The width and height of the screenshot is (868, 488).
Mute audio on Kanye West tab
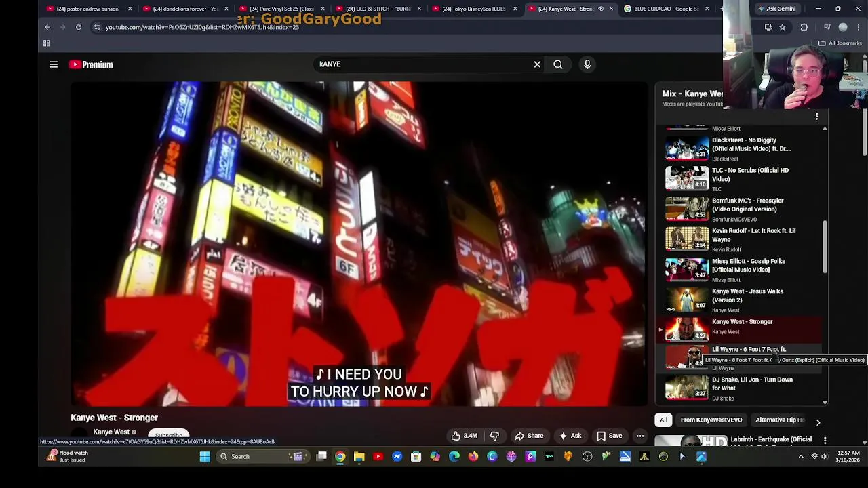(601, 9)
